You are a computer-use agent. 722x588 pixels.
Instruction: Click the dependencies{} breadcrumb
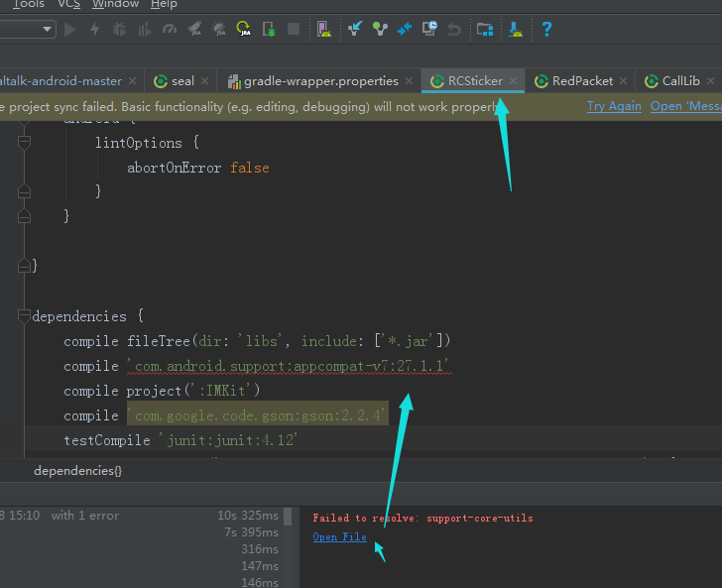coord(77,471)
